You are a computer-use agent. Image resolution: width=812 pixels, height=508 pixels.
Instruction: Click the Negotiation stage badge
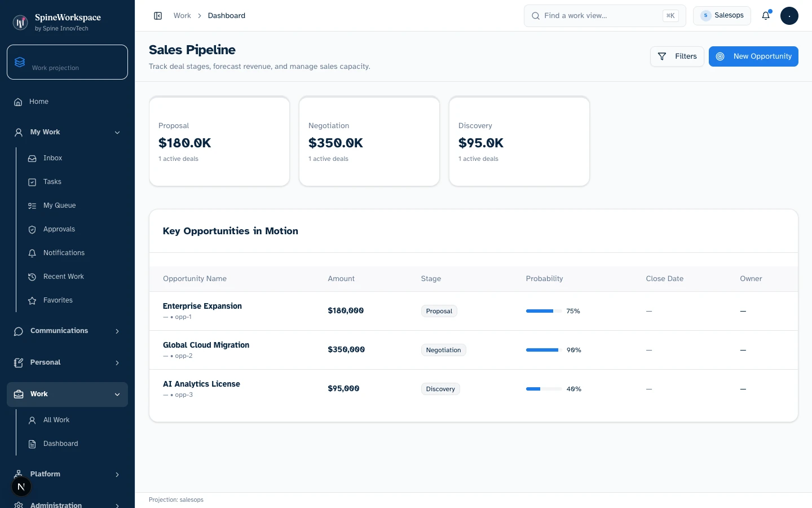[x=444, y=350]
